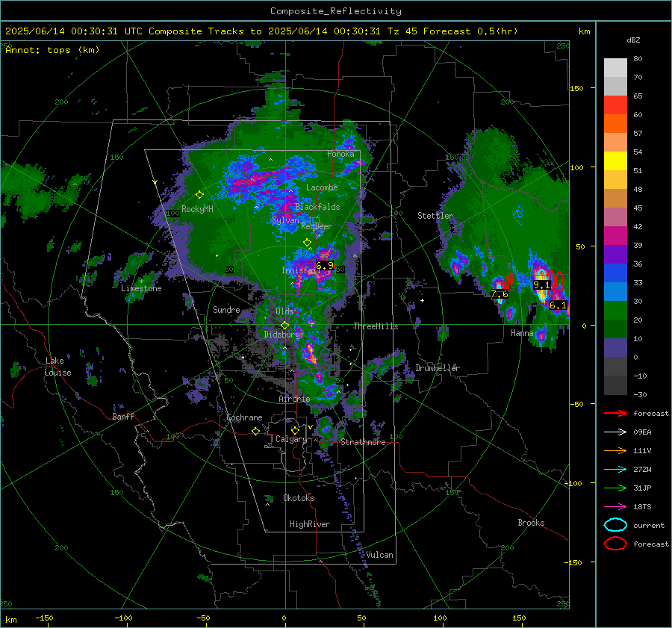Click the Okotoks town label
672x628 pixels.
pyautogui.click(x=299, y=498)
